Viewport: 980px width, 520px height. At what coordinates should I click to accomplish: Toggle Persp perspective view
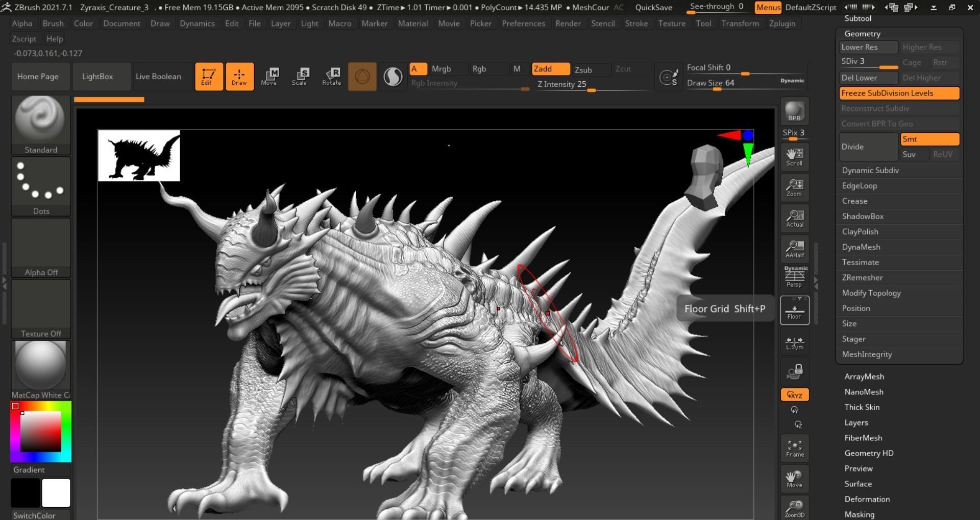point(795,277)
